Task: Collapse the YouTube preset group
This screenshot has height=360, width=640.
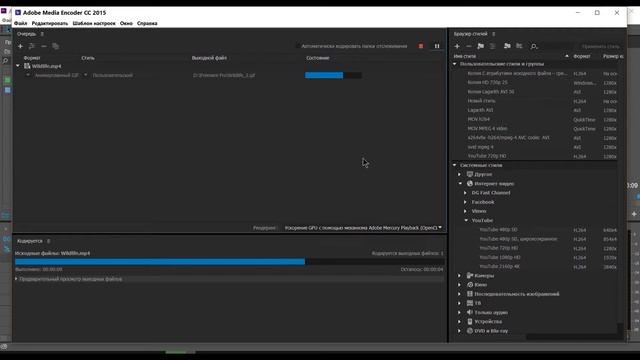Action: click(x=466, y=220)
